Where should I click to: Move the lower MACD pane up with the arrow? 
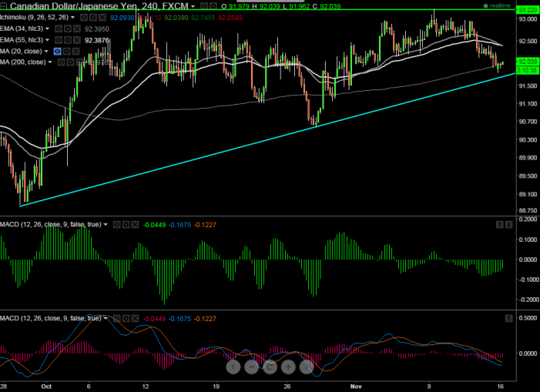coord(508,319)
